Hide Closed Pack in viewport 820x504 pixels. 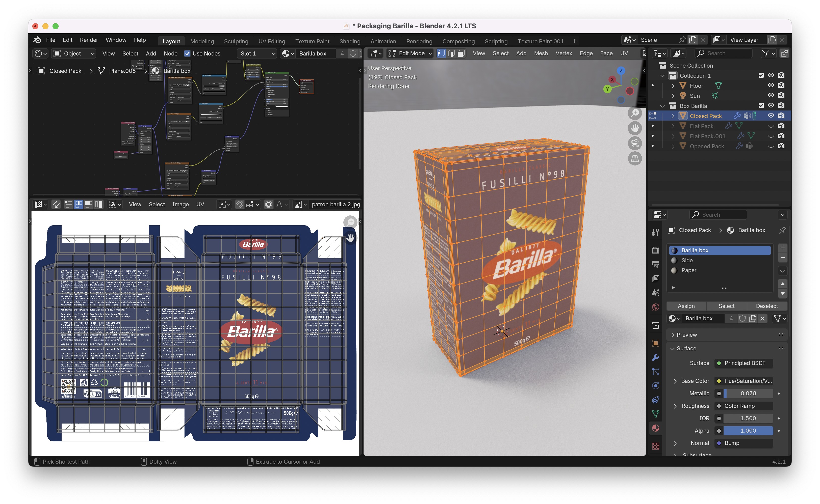pos(771,116)
